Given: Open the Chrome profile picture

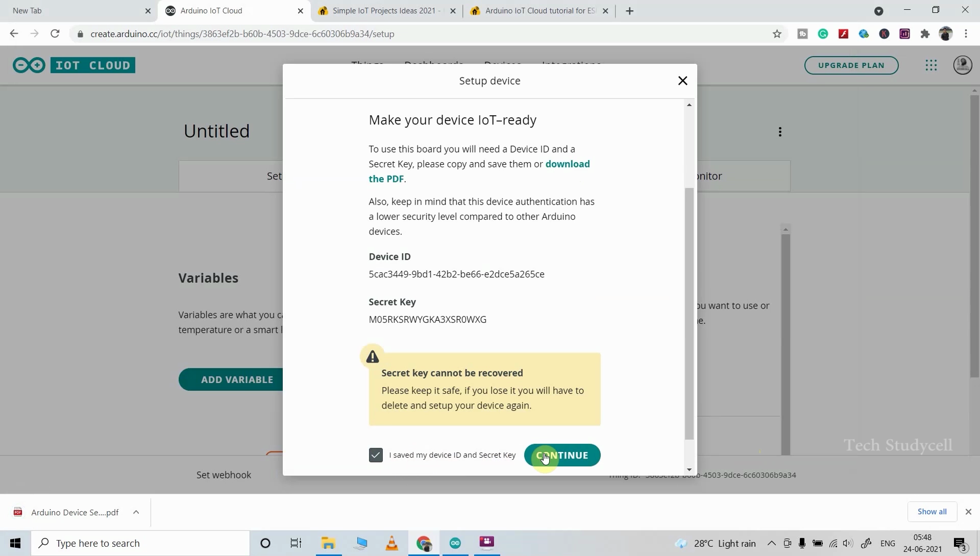Looking at the screenshot, I should pyautogui.click(x=946, y=34).
